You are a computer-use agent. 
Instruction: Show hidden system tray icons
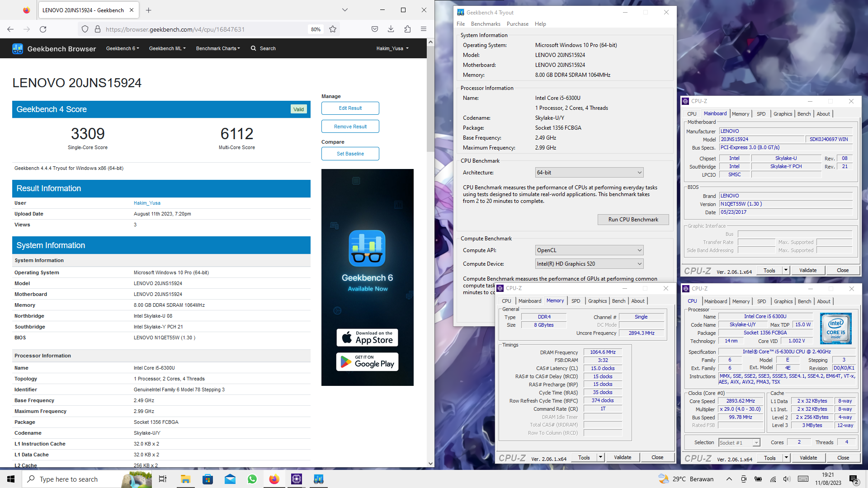tap(729, 479)
